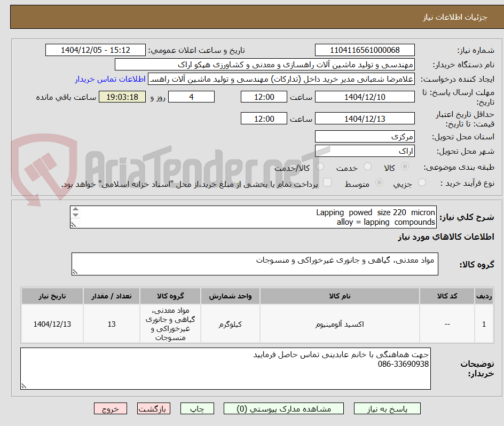Screen dimensions: 504x426
Task: Click the تاریخ نیاز column header
Action: click(x=52, y=296)
